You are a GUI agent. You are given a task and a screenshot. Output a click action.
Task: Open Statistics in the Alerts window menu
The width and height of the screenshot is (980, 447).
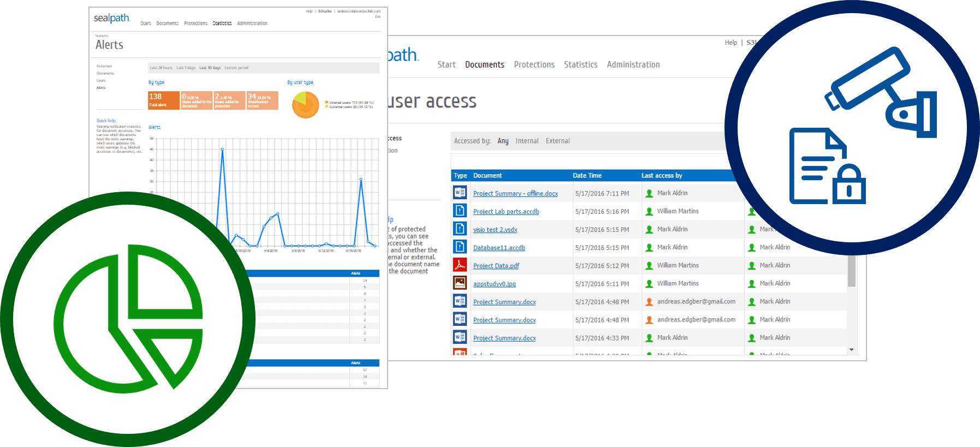(x=222, y=23)
